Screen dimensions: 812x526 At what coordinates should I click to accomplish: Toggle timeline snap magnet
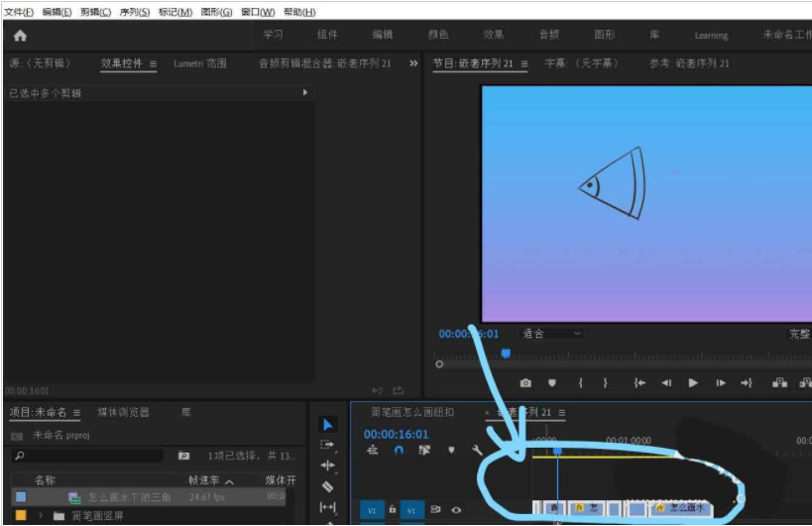pyautogui.click(x=399, y=450)
